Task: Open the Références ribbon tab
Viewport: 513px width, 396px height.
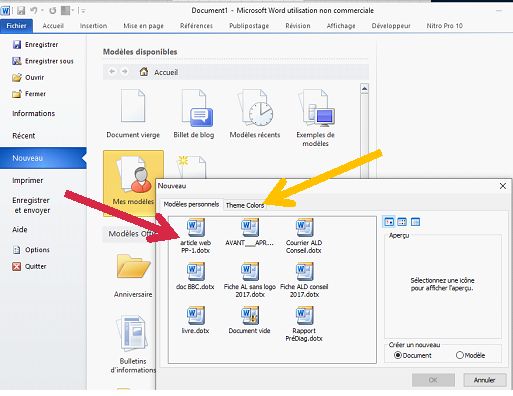Action: click(196, 26)
